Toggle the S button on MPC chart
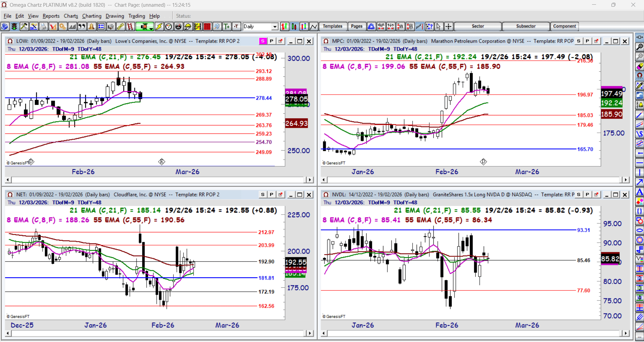This screenshot has height=342, width=644. coord(579,41)
